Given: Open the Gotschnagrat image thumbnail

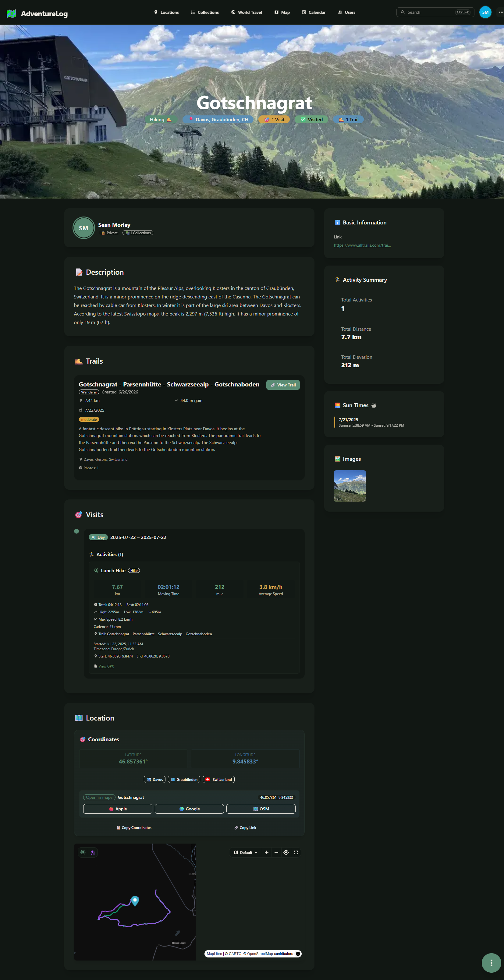Looking at the screenshot, I should tap(350, 486).
